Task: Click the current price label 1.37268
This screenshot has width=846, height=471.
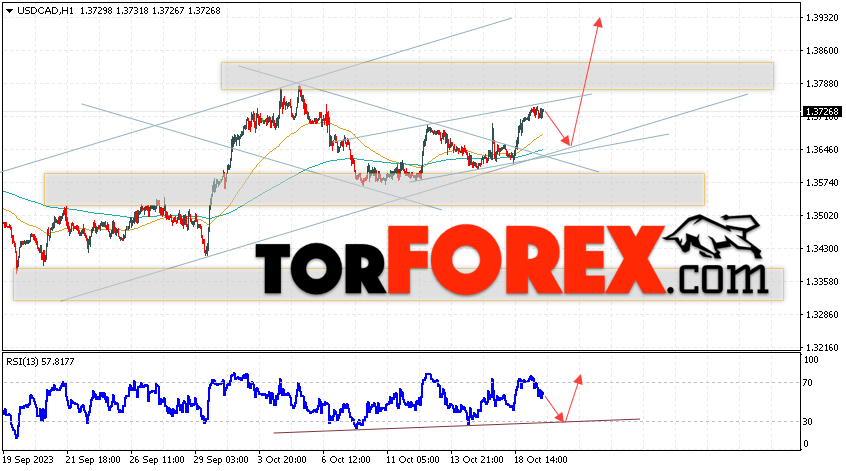Action: [822, 112]
